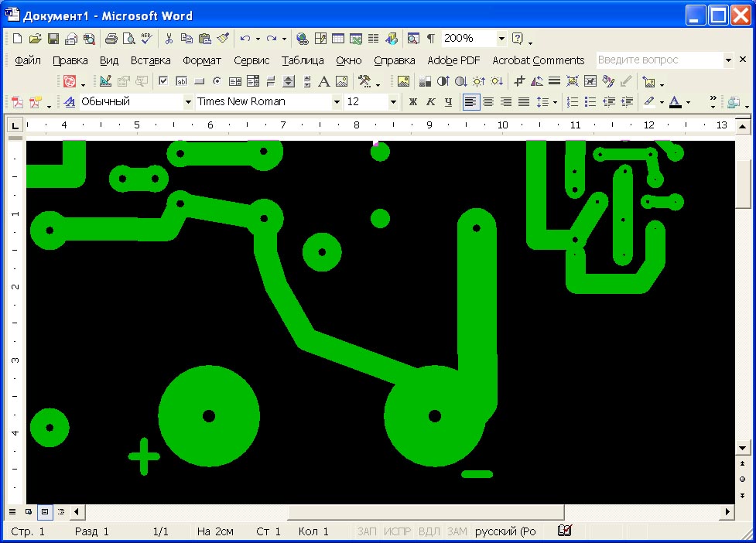The image size is (756, 543).
Task: Align text left
Action: pyautogui.click(x=470, y=101)
